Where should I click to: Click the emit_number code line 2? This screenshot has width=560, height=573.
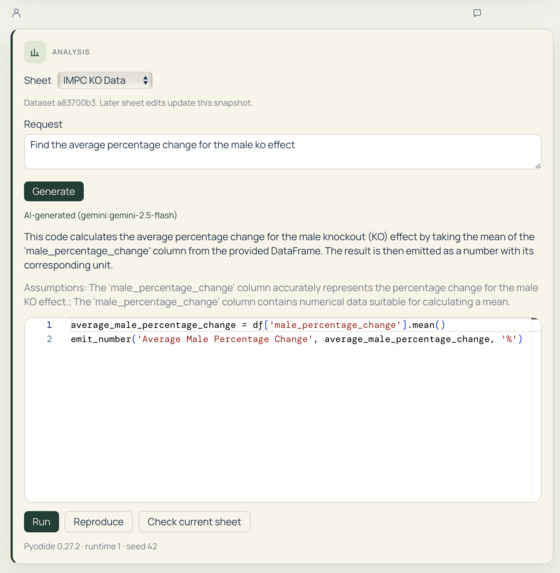(x=296, y=339)
